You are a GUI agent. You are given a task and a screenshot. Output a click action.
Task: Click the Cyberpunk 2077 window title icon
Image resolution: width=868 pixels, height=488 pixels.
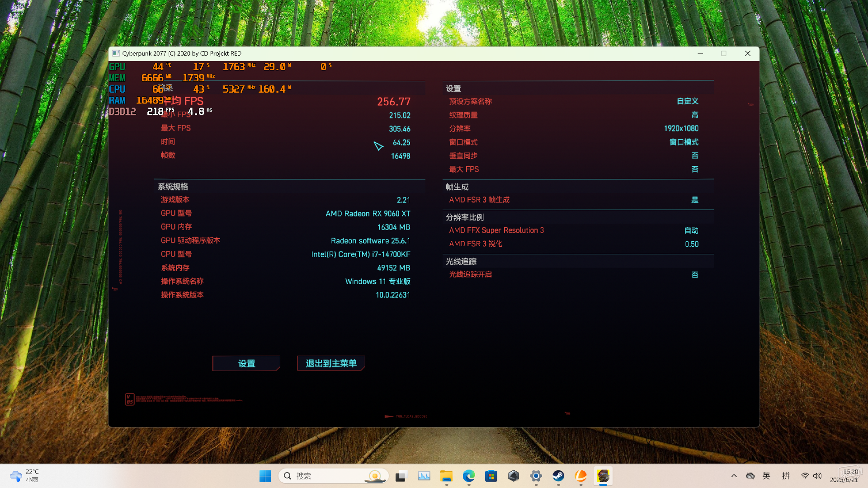[x=116, y=53]
